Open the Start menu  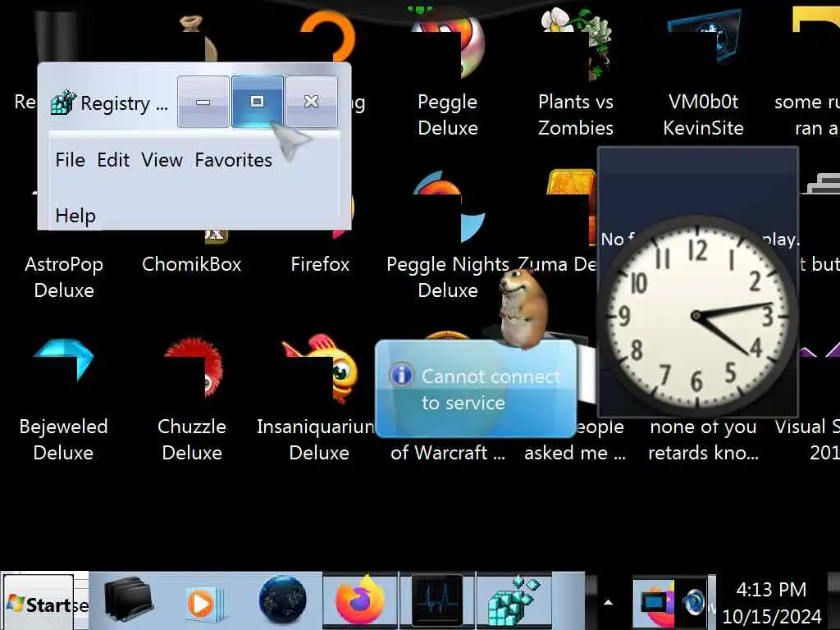[39, 605]
